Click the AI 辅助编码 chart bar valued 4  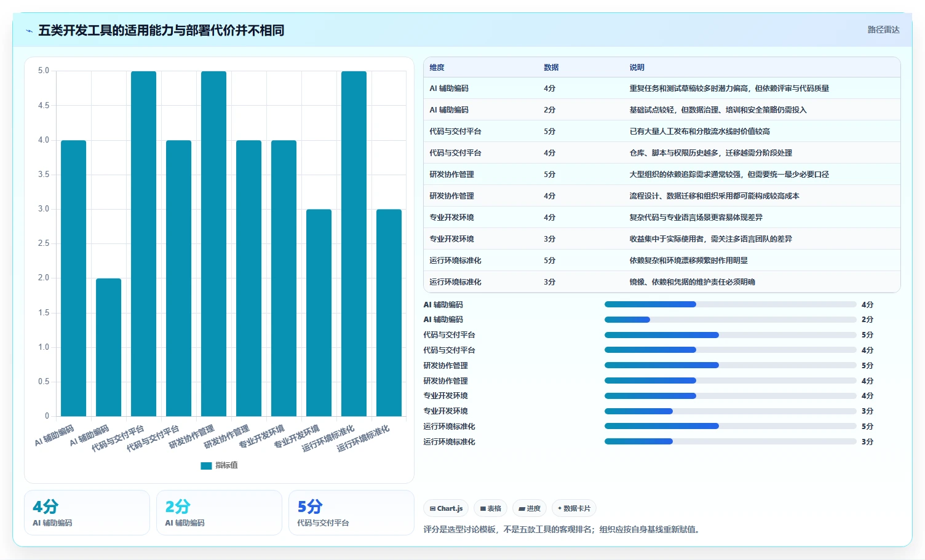tap(74, 278)
